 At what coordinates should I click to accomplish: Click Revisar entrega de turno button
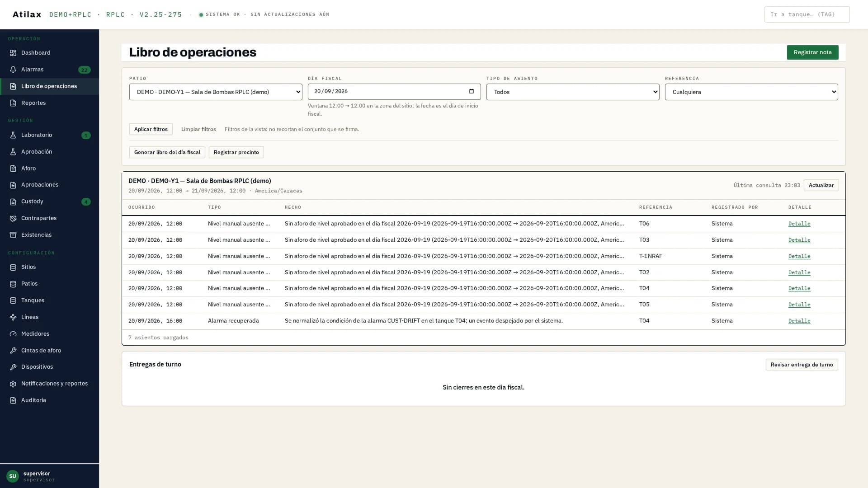coord(802,365)
